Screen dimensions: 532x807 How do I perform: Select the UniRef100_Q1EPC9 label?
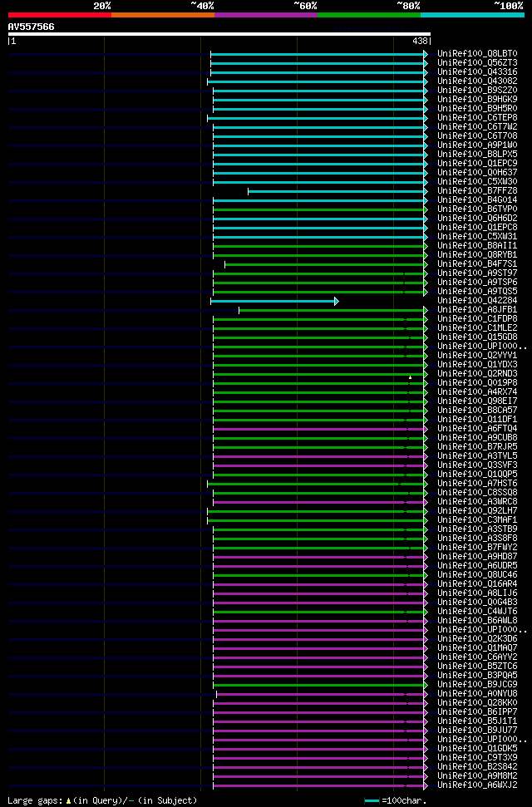click(x=477, y=164)
